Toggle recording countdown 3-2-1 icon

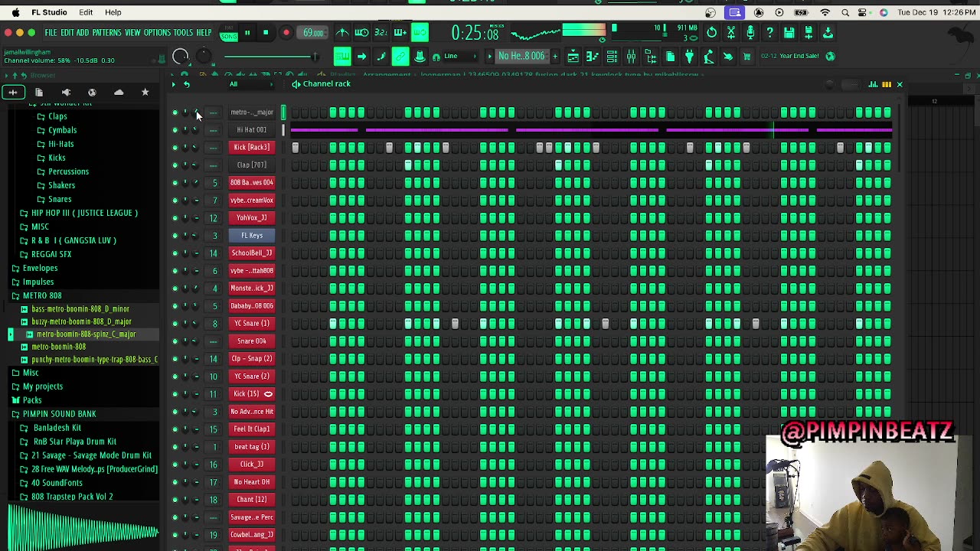tap(381, 32)
